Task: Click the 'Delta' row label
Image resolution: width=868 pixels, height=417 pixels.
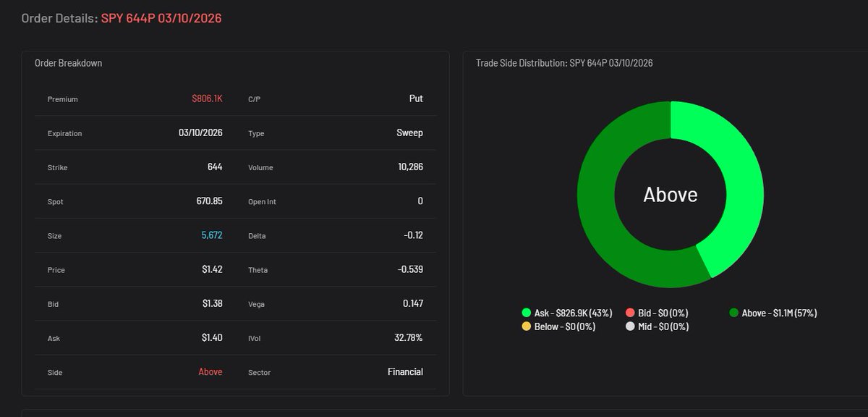Action: 258,236
